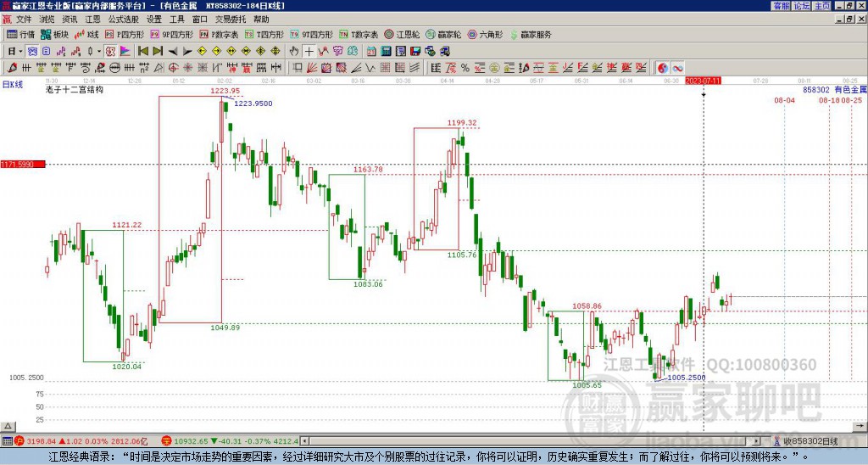Open the 行情 market quotes view
Image resolution: width=868 pixels, height=465 pixels.
click(x=20, y=34)
